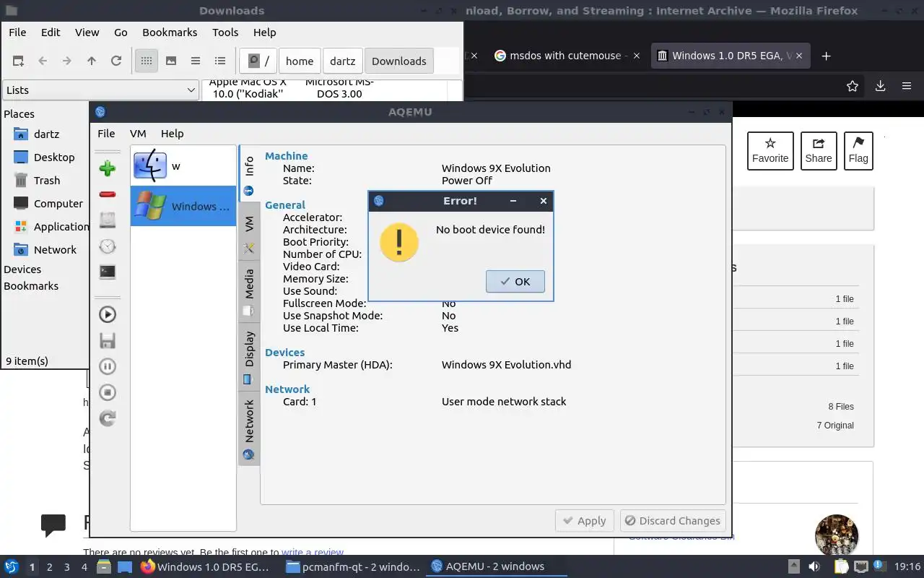924x578 pixels.
Task: Click the Favorite button on Internet Archive
Action: pos(770,151)
